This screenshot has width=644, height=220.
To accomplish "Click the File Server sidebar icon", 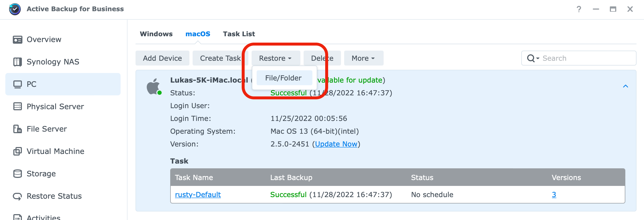I will [x=18, y=129].
